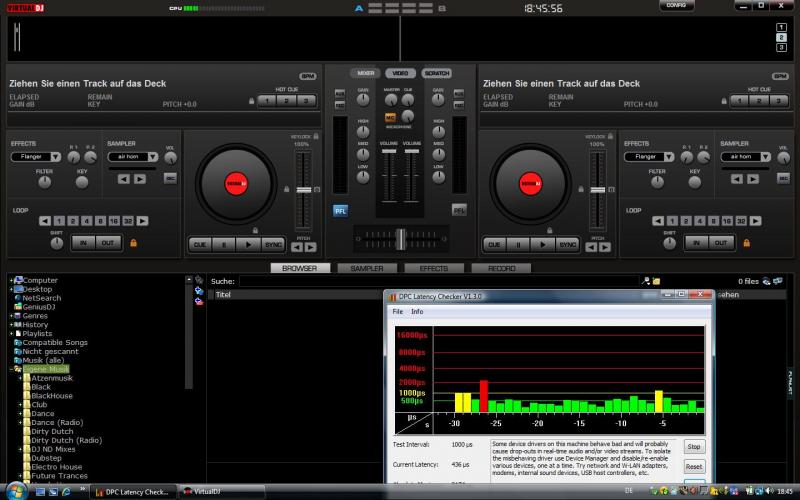Screen dimensions: 800x500
Task: Start playback on the left deck
Action: click(x=248, y=245)
